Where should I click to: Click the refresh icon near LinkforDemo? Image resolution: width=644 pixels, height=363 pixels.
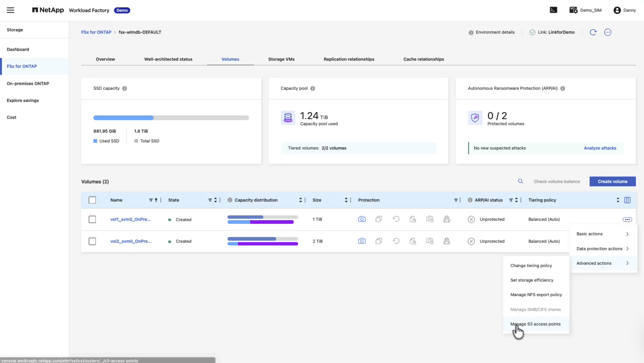593,32
